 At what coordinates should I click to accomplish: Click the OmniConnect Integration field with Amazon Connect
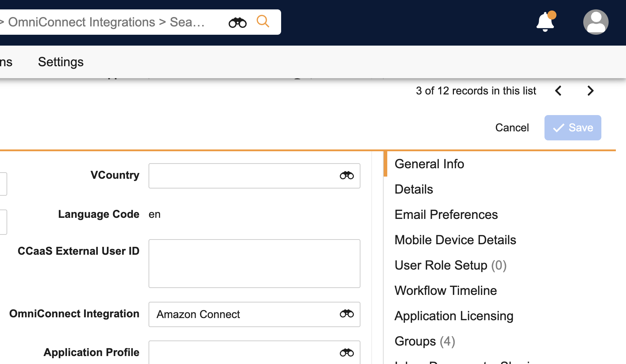[x=254, y=314]
